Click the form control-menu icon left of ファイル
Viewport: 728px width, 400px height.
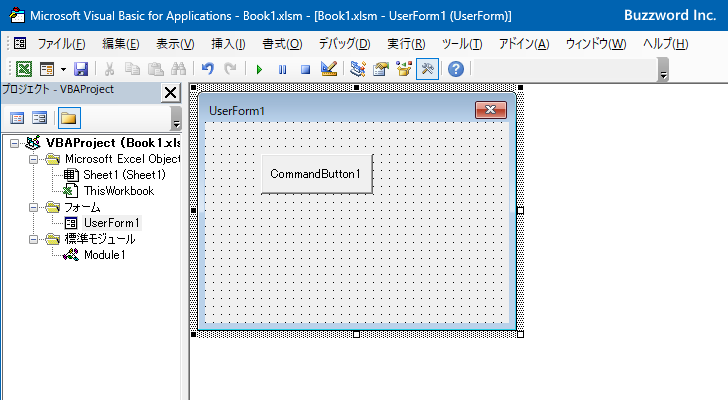coord(20,44)
